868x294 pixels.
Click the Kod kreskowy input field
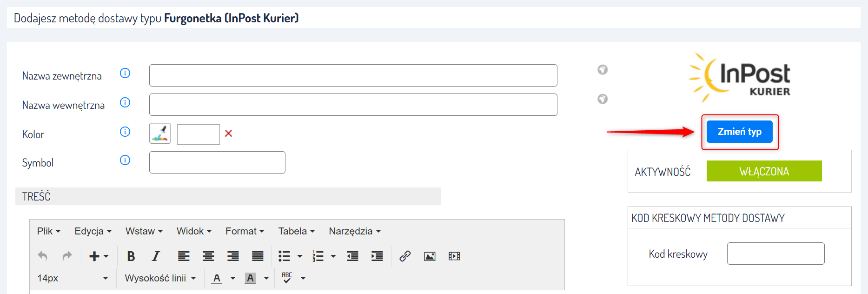pyautogui.click(x=775, y=254)
